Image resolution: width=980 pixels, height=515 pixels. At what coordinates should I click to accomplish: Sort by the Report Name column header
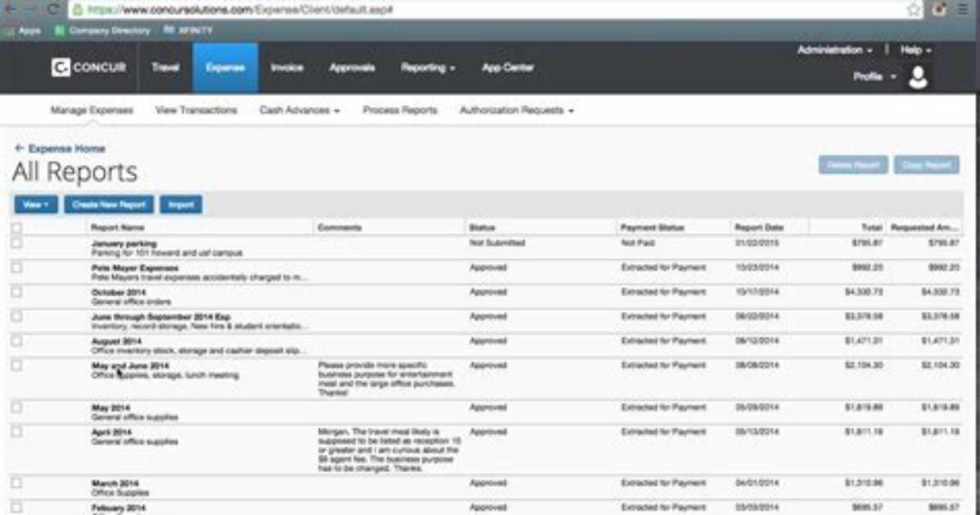(117, 228)
